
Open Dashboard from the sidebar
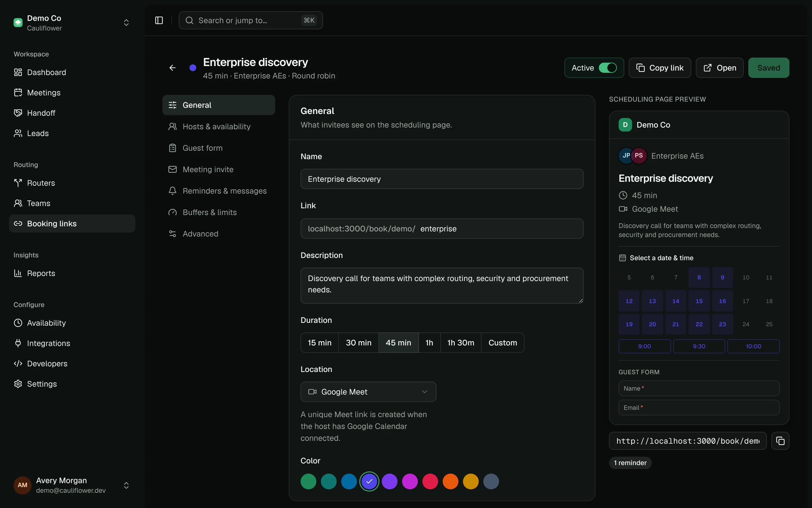pos(72,72)
